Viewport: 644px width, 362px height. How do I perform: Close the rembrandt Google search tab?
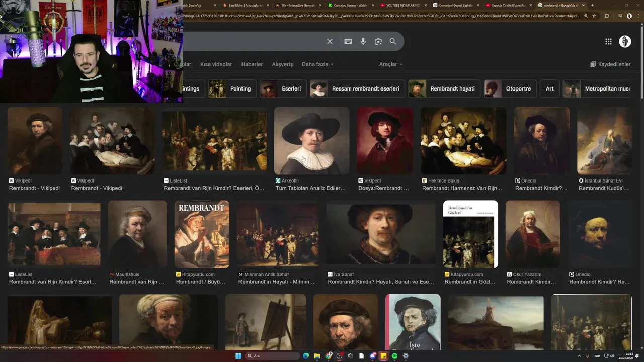(x=583, y=5)
